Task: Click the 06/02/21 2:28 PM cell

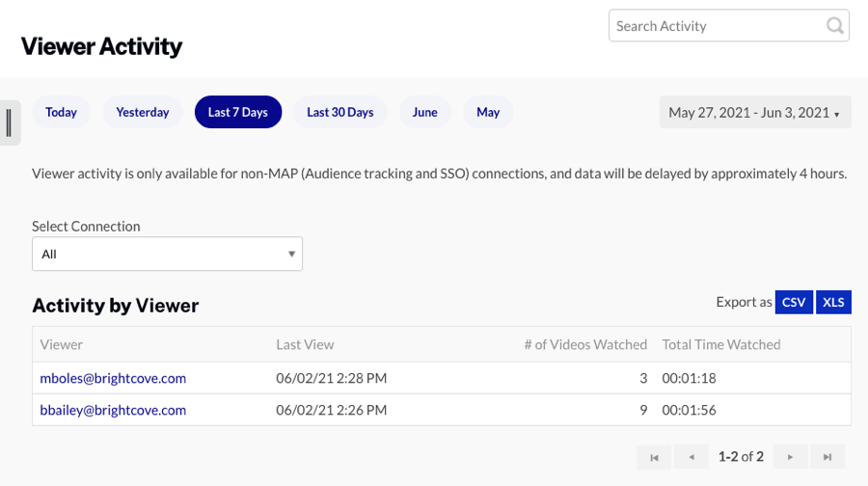Action: (332, 378)
